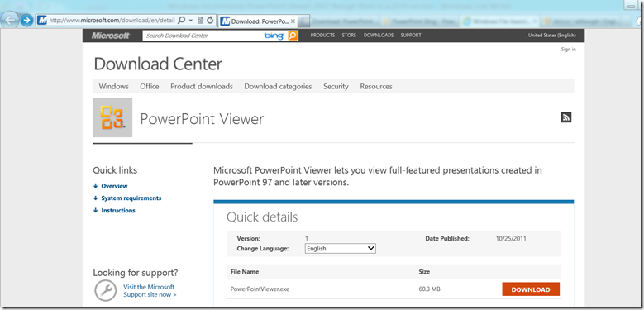Open the Change Language English dropdown
The width and height of the screenshot is (644, 310).
[x=340, y=248]
